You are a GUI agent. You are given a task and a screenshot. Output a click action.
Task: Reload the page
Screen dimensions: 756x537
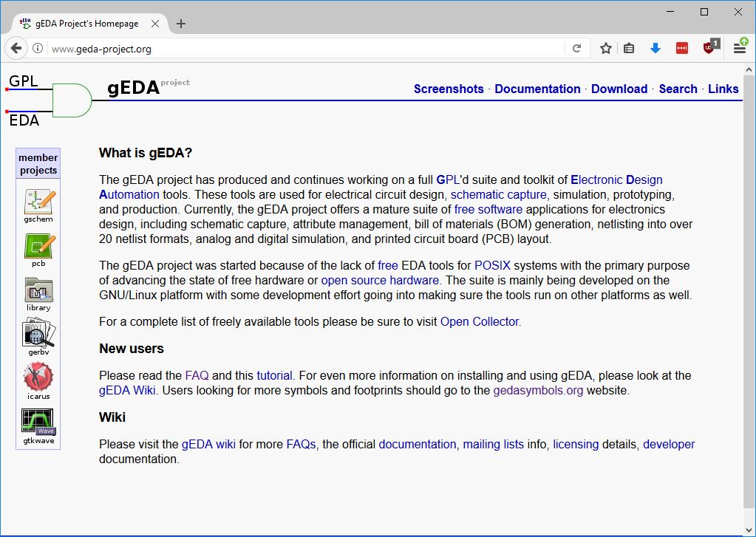(576, 48)
